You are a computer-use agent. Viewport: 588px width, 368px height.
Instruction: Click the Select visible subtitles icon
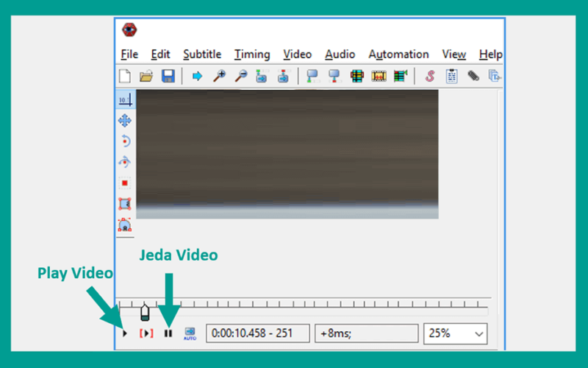point(356,77)
